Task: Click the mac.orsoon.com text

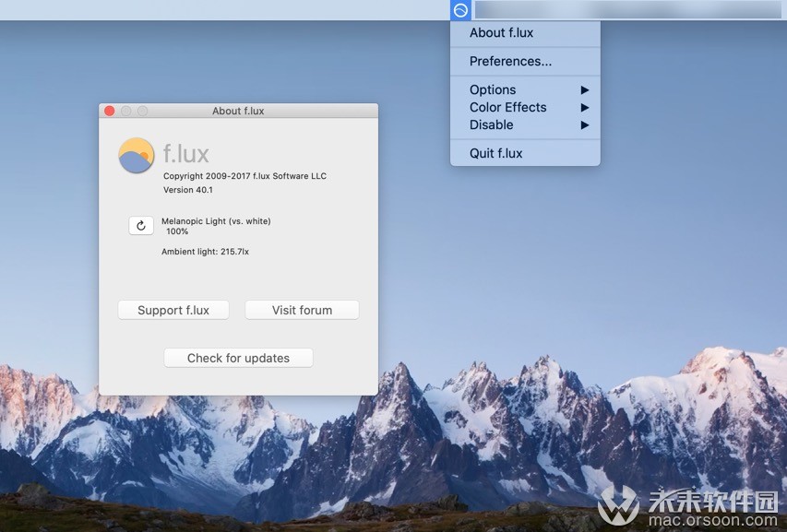Action: 715,519
